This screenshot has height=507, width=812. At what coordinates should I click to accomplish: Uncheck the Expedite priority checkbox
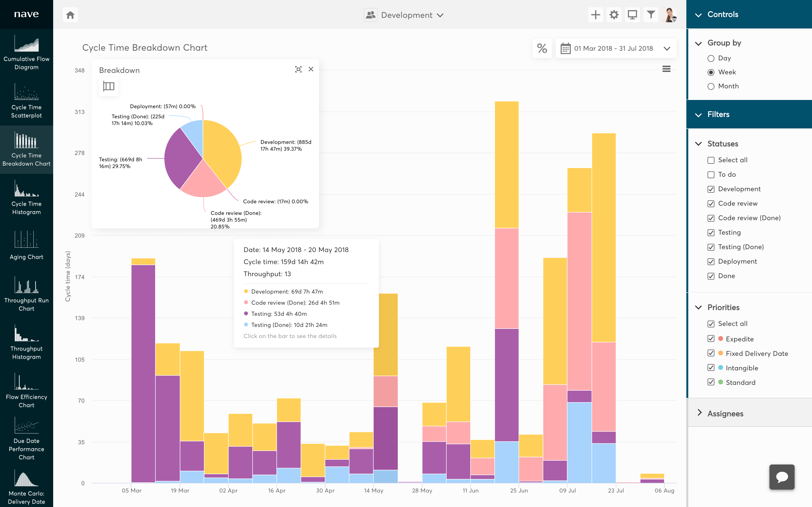coord(711,339)
